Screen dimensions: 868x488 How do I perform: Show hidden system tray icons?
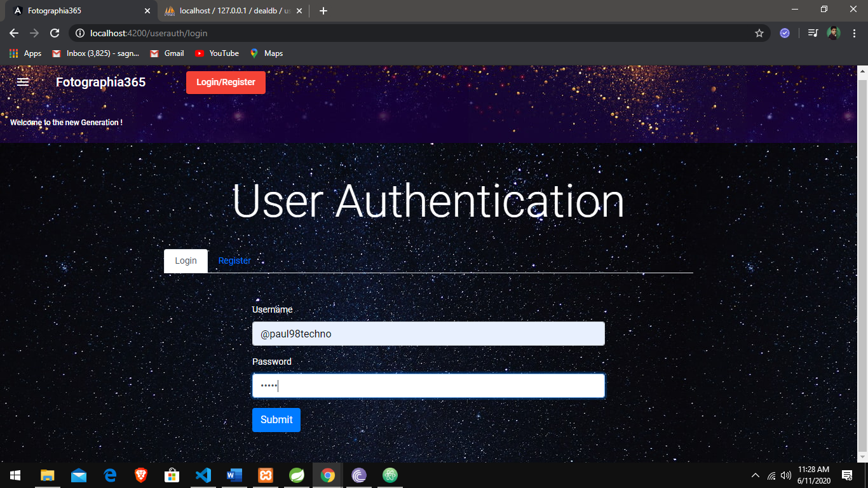756,475
